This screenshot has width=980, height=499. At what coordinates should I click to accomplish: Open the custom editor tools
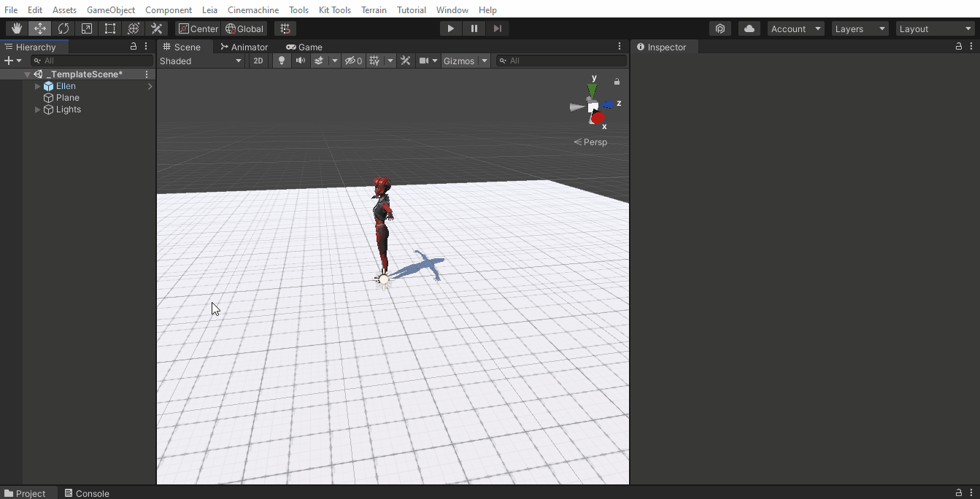(x=157, y=28)
